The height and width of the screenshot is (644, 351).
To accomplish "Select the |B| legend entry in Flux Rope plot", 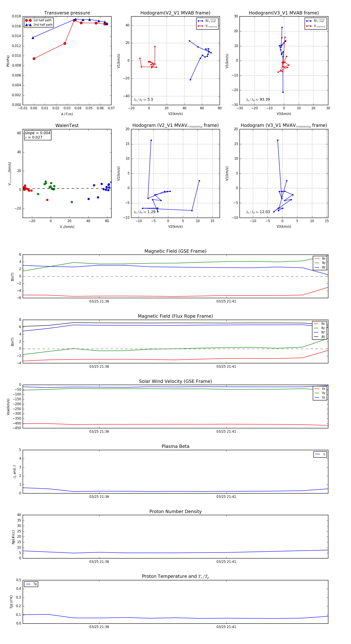I will click(320, 337).
